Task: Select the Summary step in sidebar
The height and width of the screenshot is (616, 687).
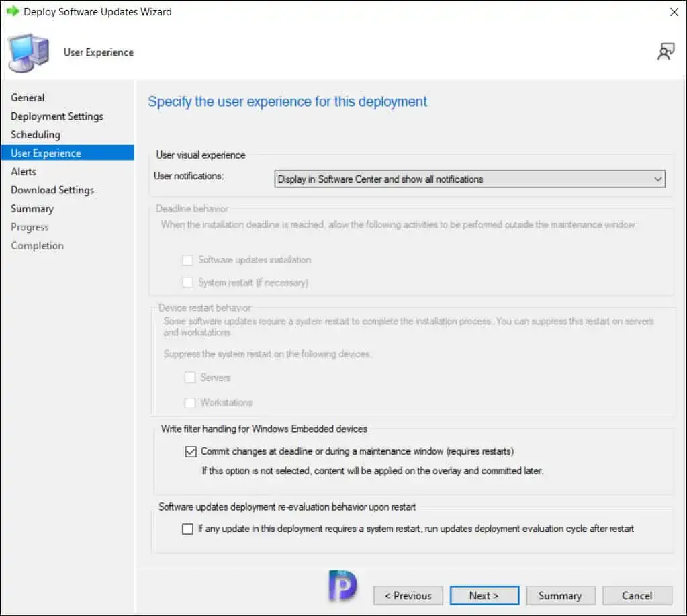Action: [x=32, y=208]
